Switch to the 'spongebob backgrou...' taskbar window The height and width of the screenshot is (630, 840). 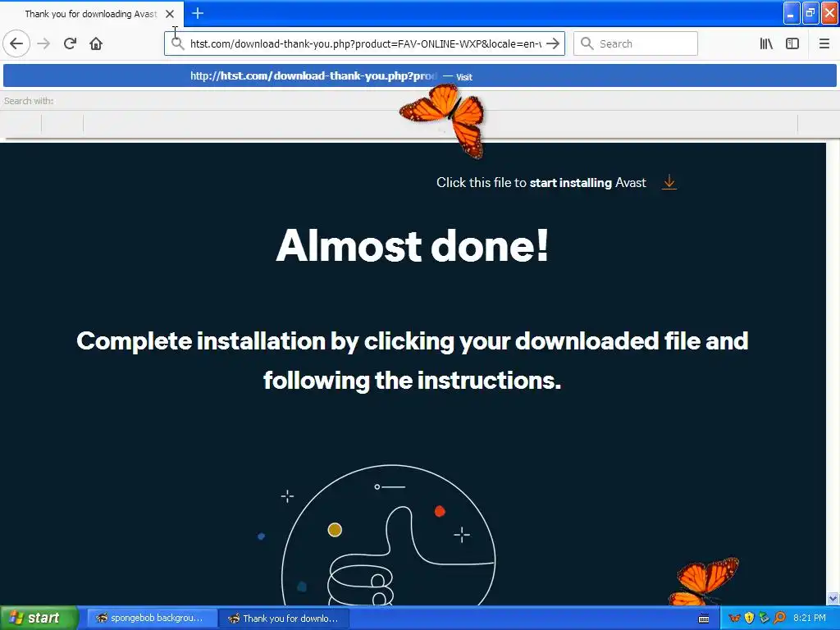(x=150, y=618)
